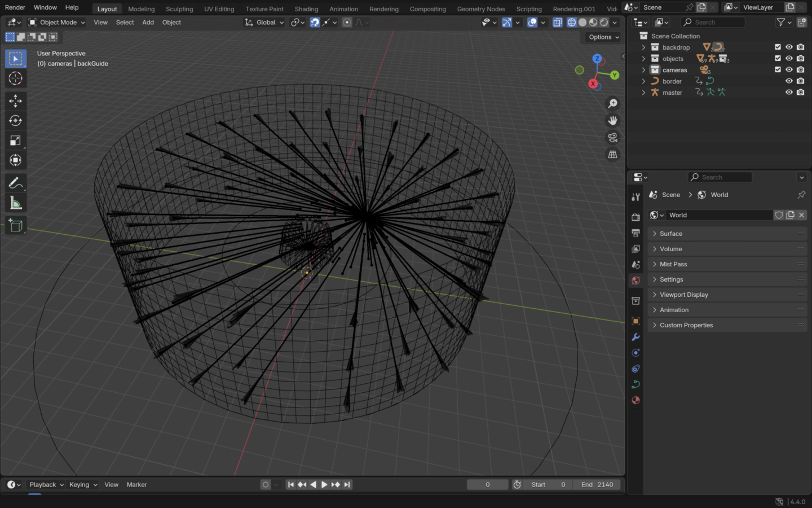Open the Object Mode dropdown
812x508 pixels.
57,23
